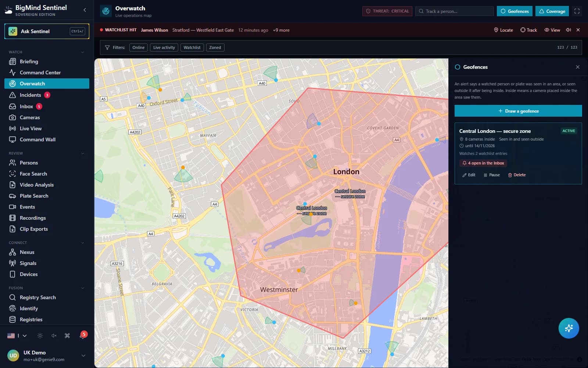The image size is (588, 368).
Task: Toggle sound mute in sidebar footer
Action: pos(54,336)
